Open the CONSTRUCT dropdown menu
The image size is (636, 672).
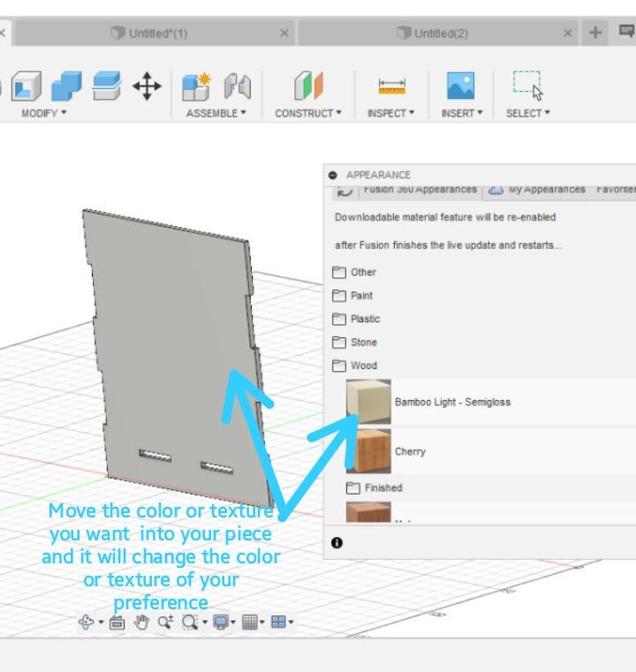pos(308,113)
